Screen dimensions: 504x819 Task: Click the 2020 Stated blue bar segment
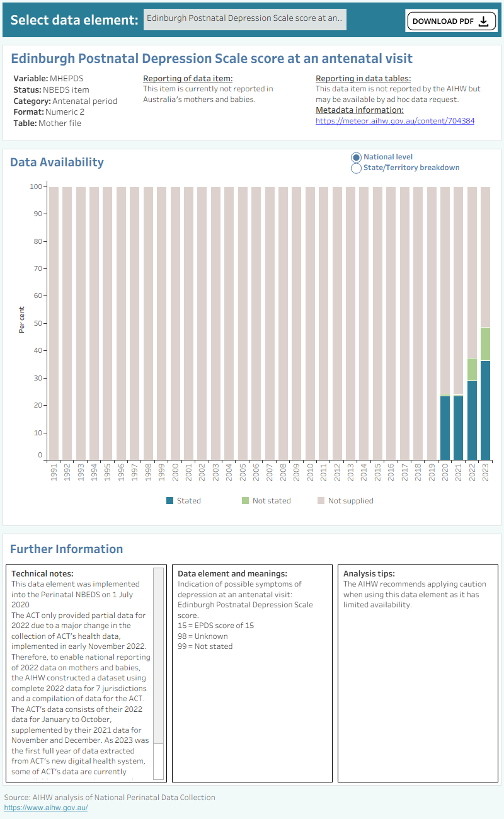click(x=445, y=428)
